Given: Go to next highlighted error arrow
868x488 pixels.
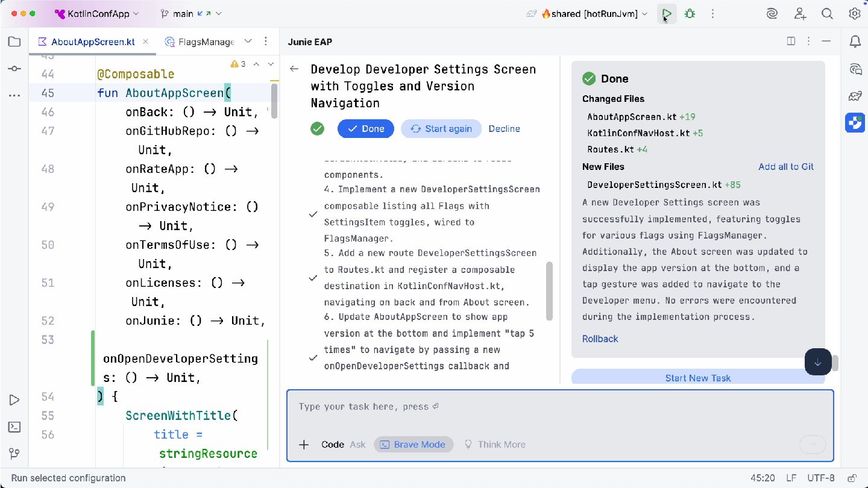Looking at the screenshot, I should [x=271, y=64].
